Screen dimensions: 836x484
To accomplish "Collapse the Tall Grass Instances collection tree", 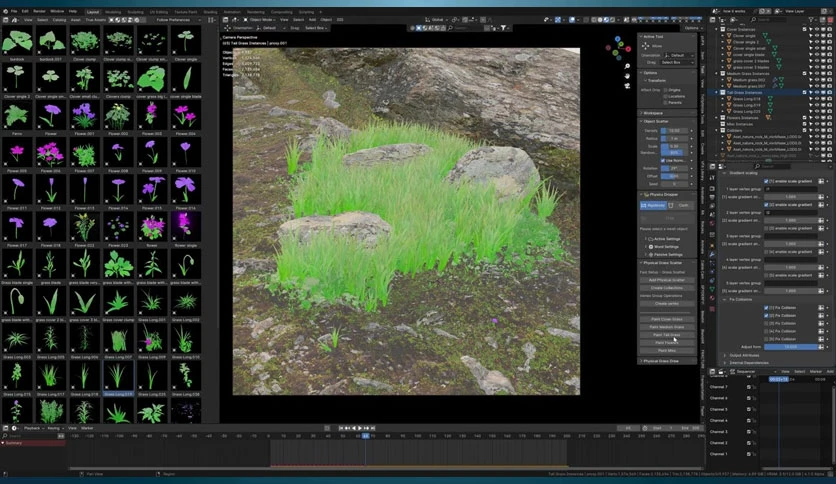I will 717,92.
